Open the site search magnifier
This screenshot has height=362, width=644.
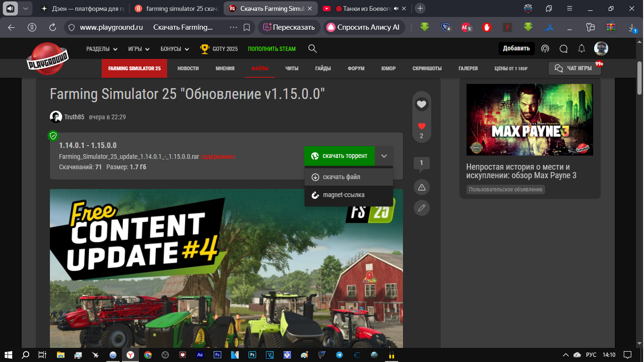click(x=312, y=49)
